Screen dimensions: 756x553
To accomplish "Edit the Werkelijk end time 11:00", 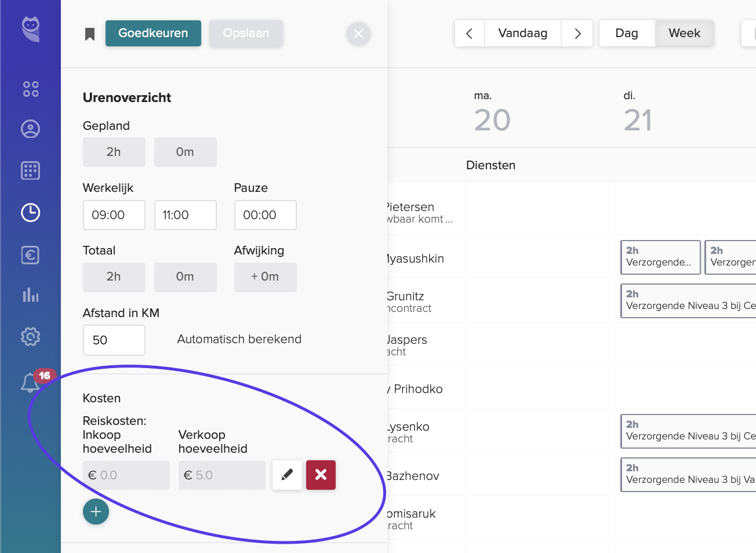I will (x=186, y=215).
